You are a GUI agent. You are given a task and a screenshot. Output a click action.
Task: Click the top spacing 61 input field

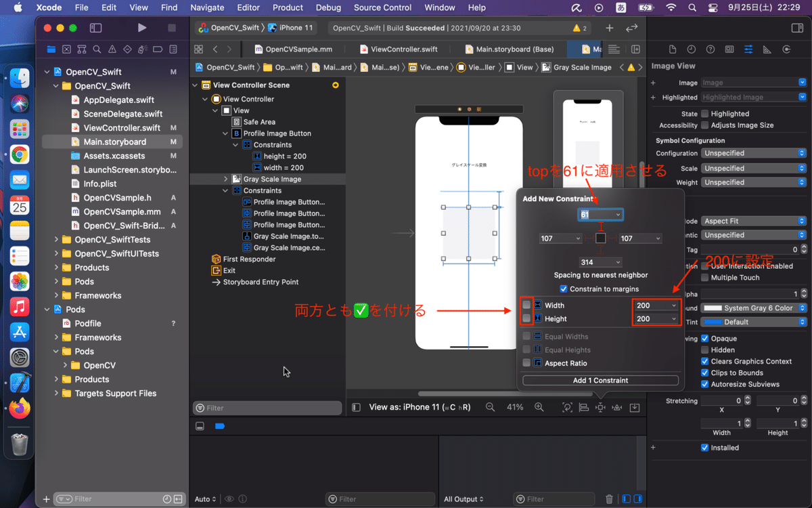click(x=600, y=215)
